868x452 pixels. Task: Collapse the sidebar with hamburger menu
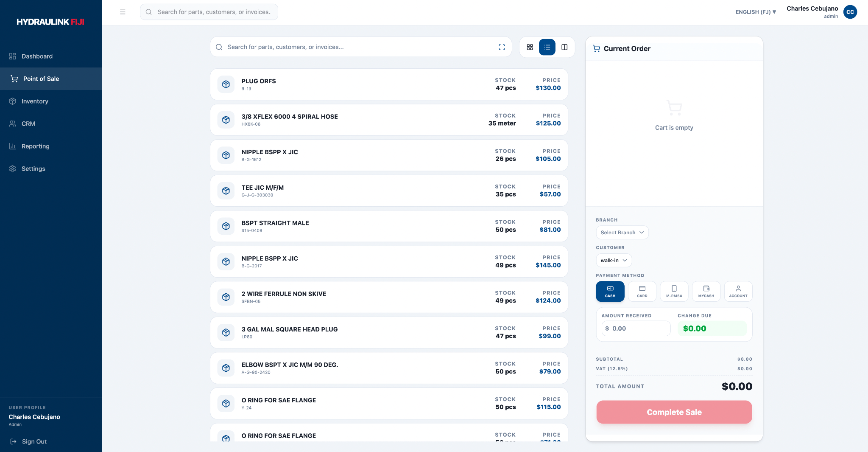[123, 12]
